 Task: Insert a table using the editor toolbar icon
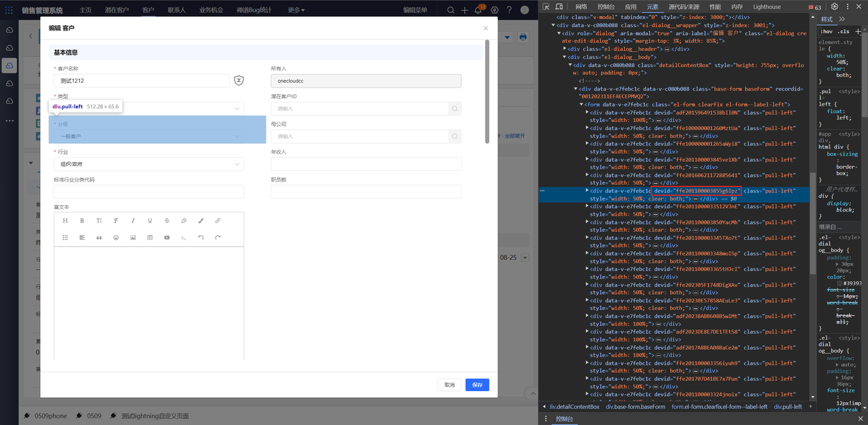pos(150,238)
